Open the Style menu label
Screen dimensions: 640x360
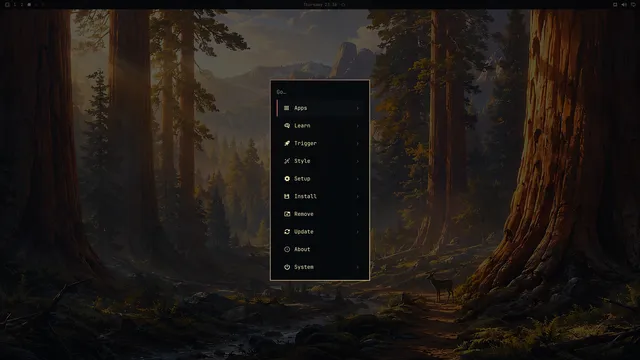coord(302,161)
